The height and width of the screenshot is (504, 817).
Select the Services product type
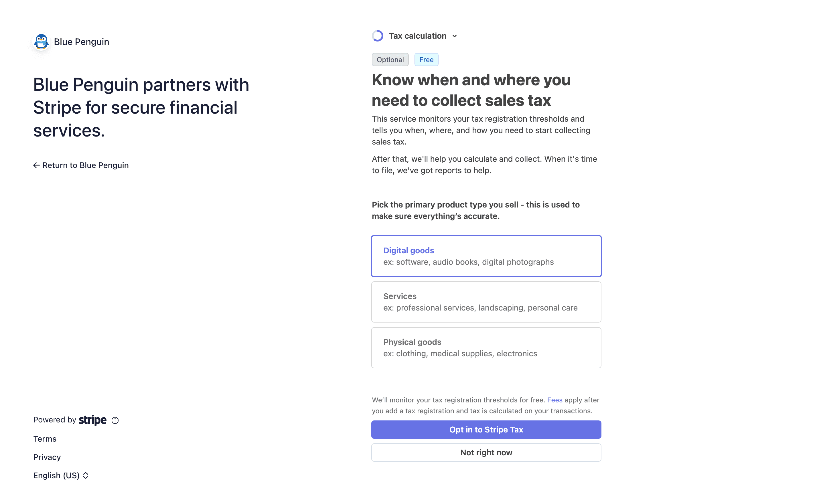[486, 302]
